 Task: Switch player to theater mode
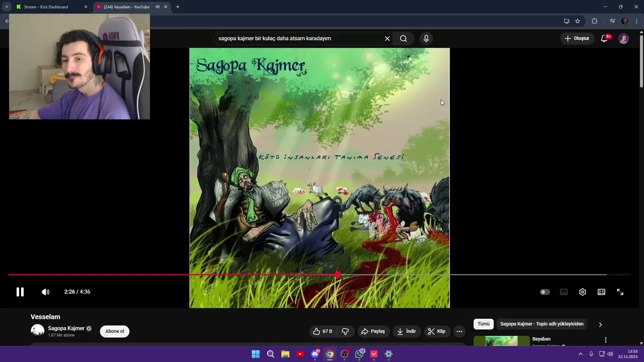[601, 292]
